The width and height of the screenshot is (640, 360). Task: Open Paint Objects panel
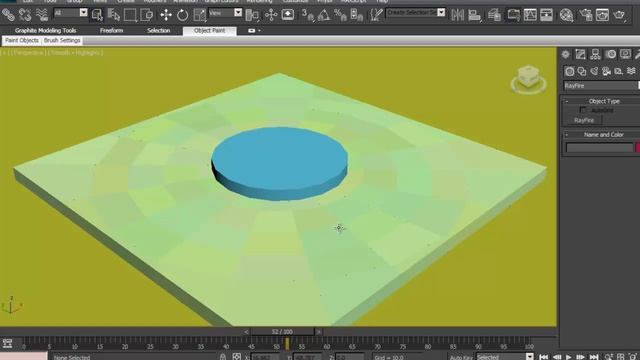[22, 40]
